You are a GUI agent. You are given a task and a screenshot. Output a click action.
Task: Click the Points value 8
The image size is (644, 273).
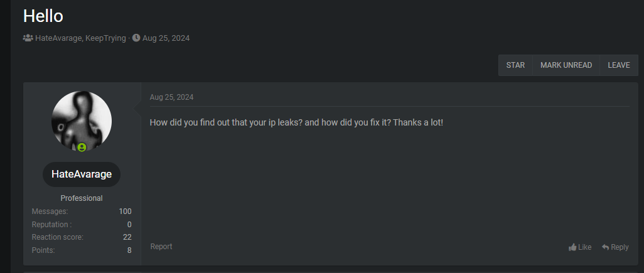pyautogui.click(x=129, y=250)
